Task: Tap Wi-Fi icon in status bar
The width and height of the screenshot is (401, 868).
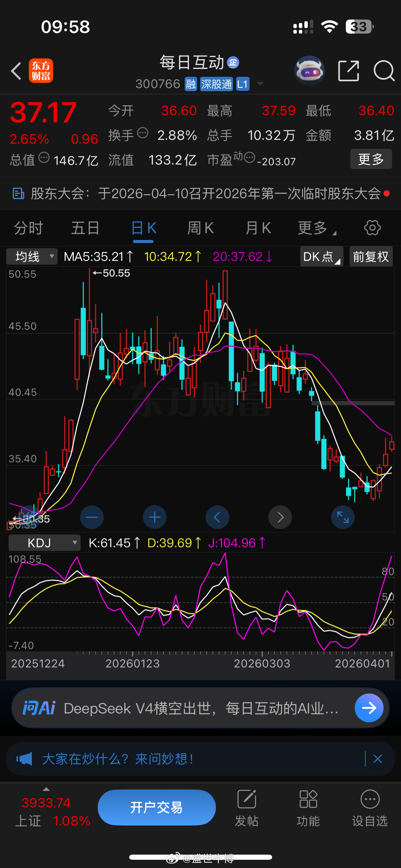Action: (x=329, y=26)
